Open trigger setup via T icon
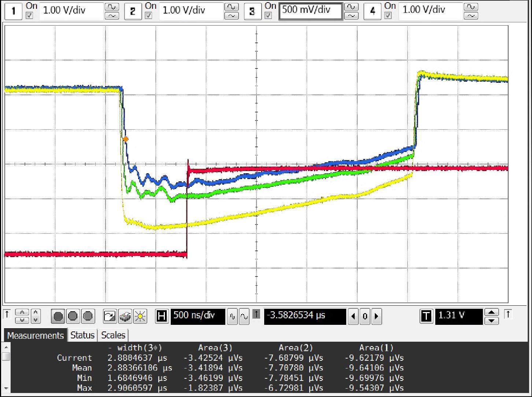This screenshot has height=397, width=532. click(426, 316)
